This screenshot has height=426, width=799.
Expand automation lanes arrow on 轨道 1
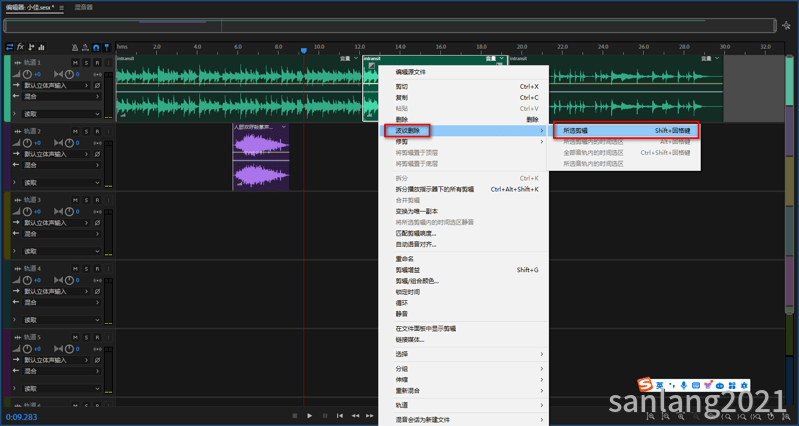pyautogui.click(x=14, y=114)
